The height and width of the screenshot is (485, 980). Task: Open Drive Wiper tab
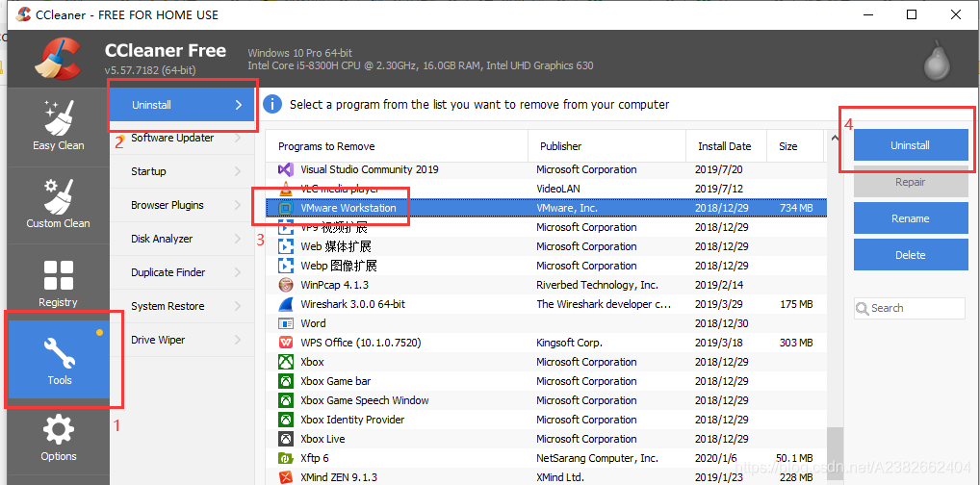(x=182, y=340)
